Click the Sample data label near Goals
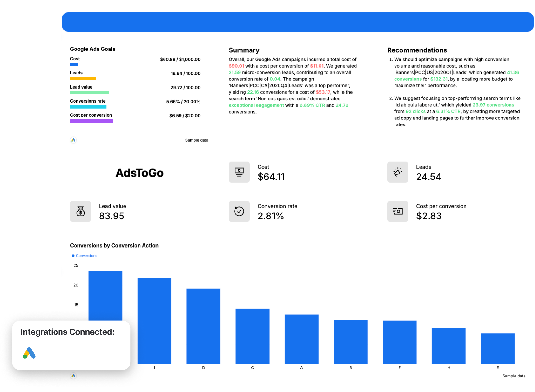535x392 pixels. coord(197,140)
